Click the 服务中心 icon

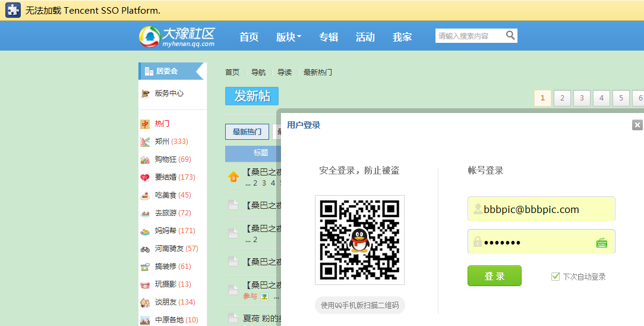tap(146, 94)
